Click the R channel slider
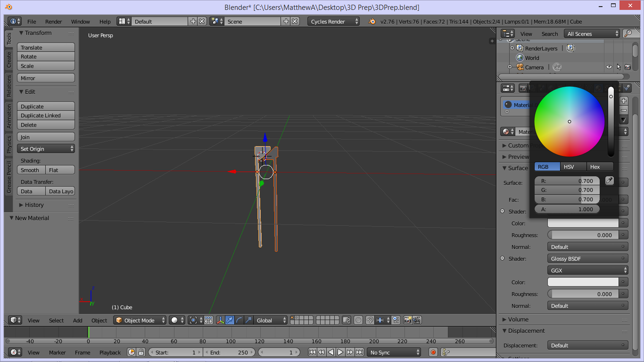The image size is (644, 362). (x=567, y=181)
